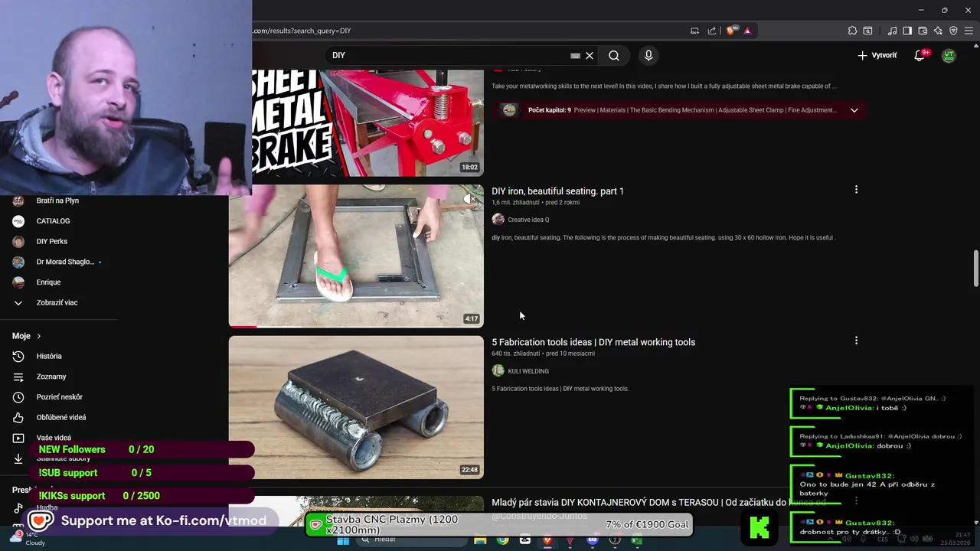Open the Enrique subscription
The width and height of the screenshot is (980, 551).
[48, 282]
